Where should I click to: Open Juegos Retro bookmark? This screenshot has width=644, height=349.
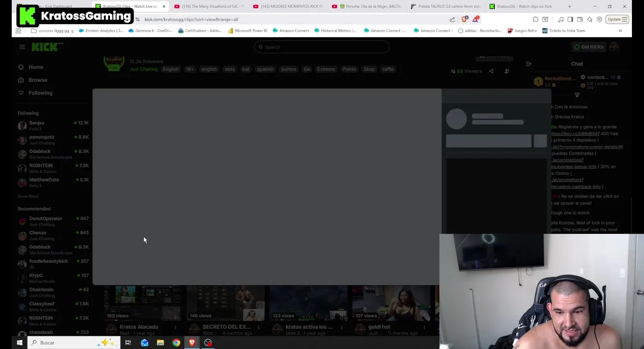[522, 31]
